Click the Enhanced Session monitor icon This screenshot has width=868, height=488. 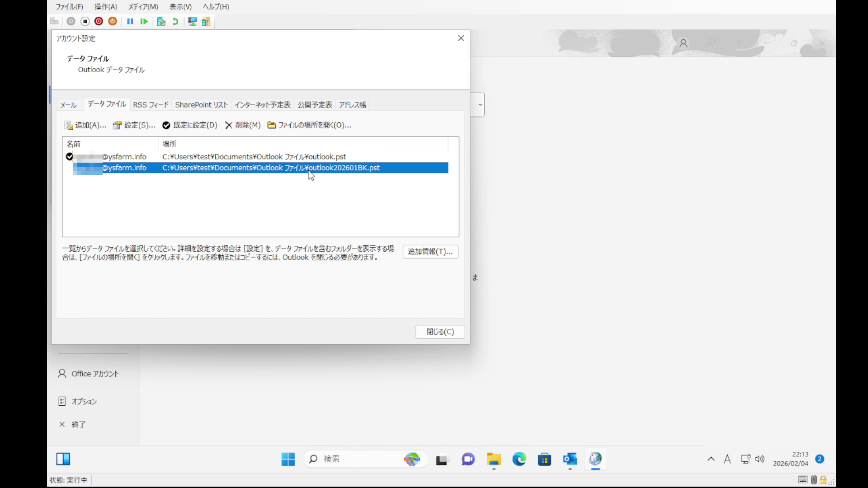(x=193, y=21)
